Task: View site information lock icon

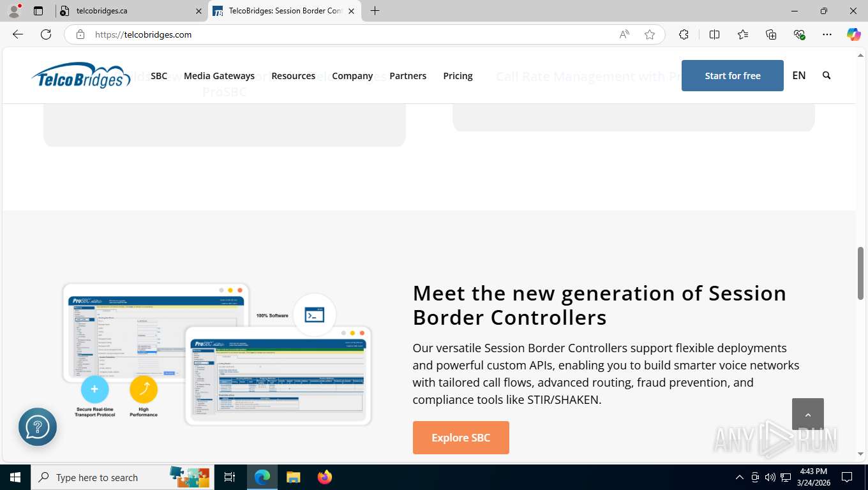Action: point(80,34)
